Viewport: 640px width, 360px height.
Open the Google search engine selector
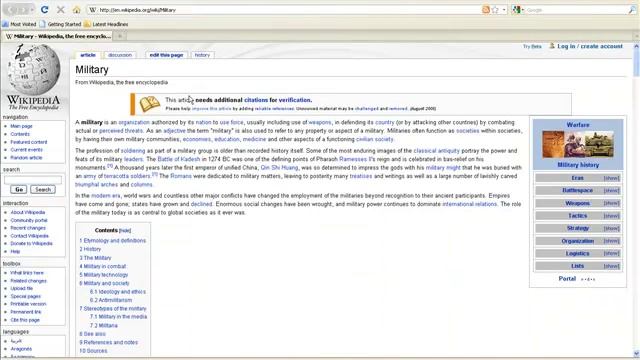tap(518, 10)
